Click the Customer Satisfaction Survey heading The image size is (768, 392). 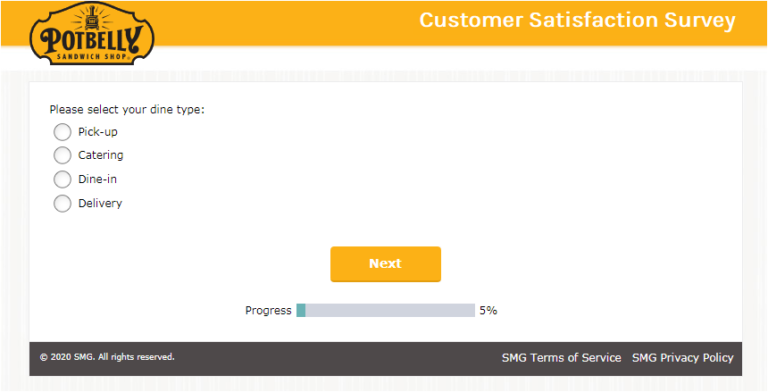577,21
